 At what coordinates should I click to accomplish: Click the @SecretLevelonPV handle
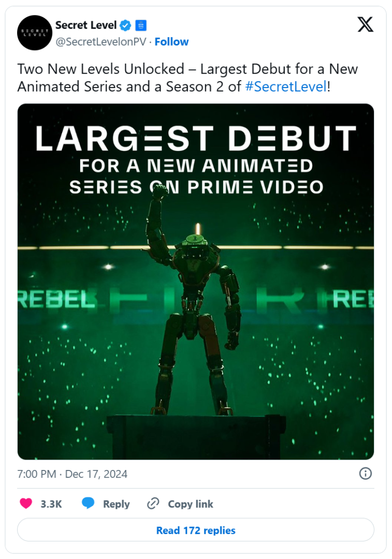(x=100, y=42)
